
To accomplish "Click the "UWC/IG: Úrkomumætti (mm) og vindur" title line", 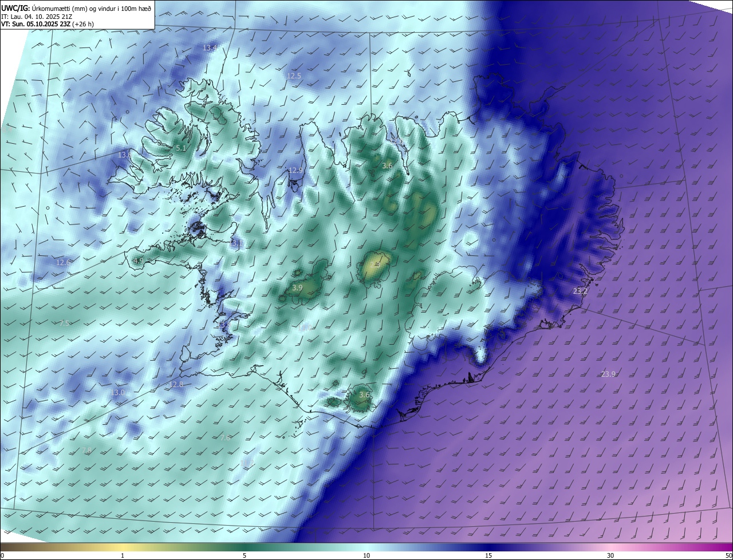I will (76, 8).
